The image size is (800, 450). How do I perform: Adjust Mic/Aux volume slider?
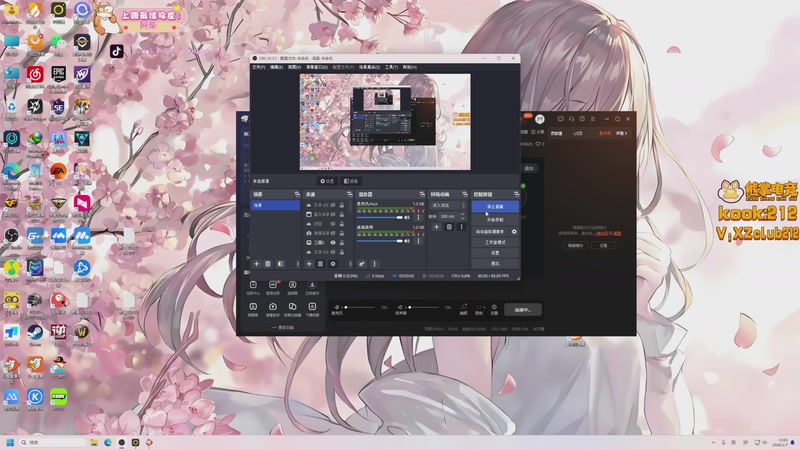point(380,217)
